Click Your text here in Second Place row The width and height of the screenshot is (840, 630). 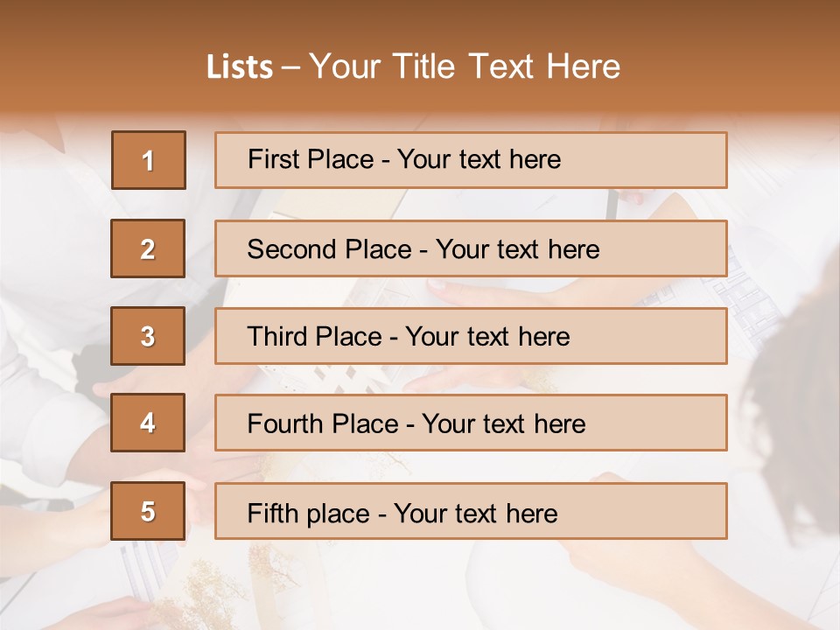pos(517,249)
